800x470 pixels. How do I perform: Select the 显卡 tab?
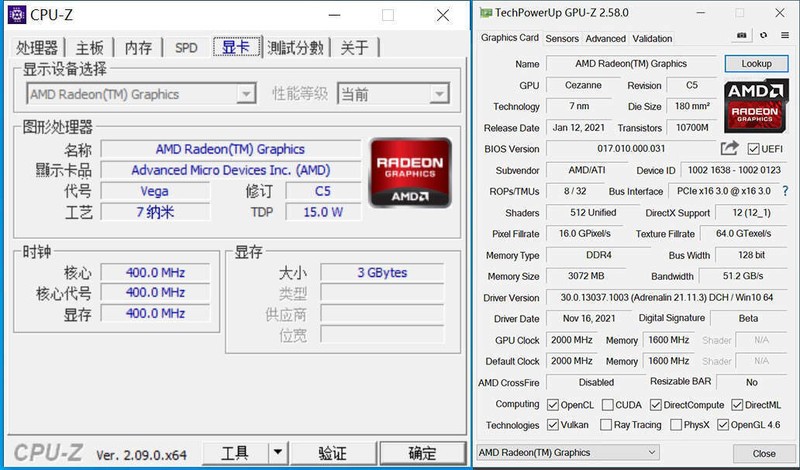[x=236, y=47]
